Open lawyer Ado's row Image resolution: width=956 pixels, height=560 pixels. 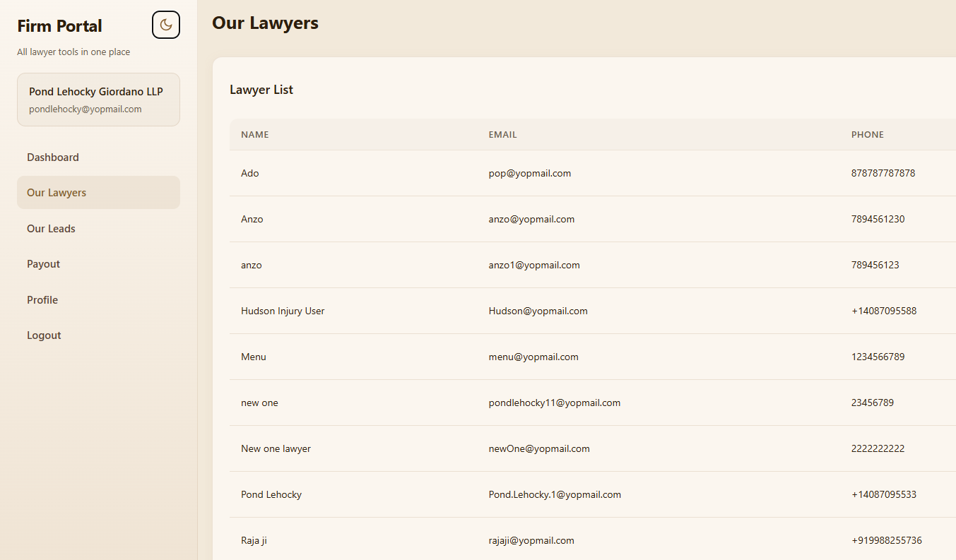tap(249, 173)
